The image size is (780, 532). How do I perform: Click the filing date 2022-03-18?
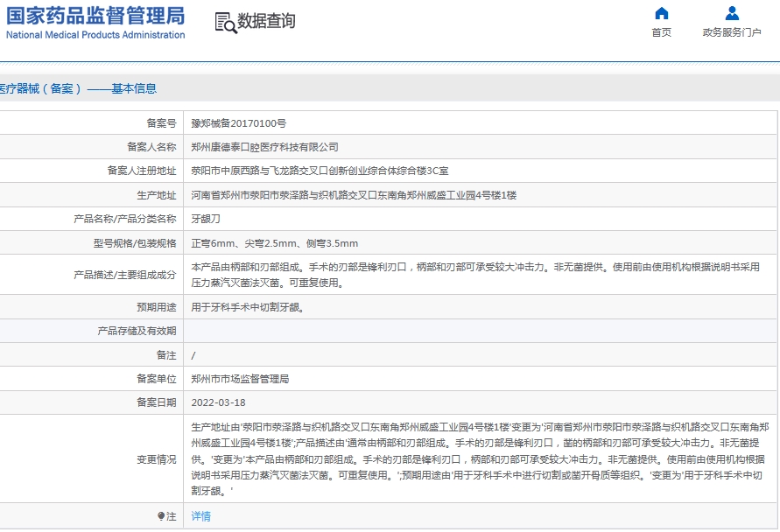click(x=218, y=402)
